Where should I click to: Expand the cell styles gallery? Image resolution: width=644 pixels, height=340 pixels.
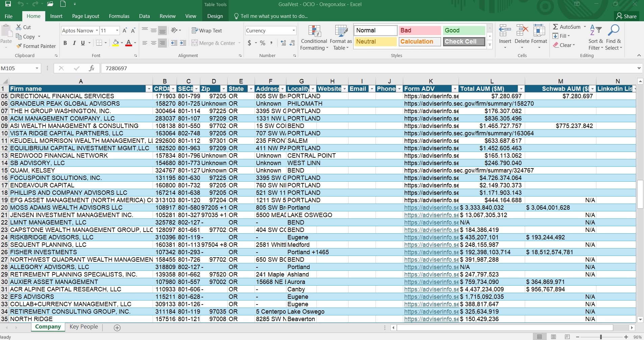click(x=490, y=45)
